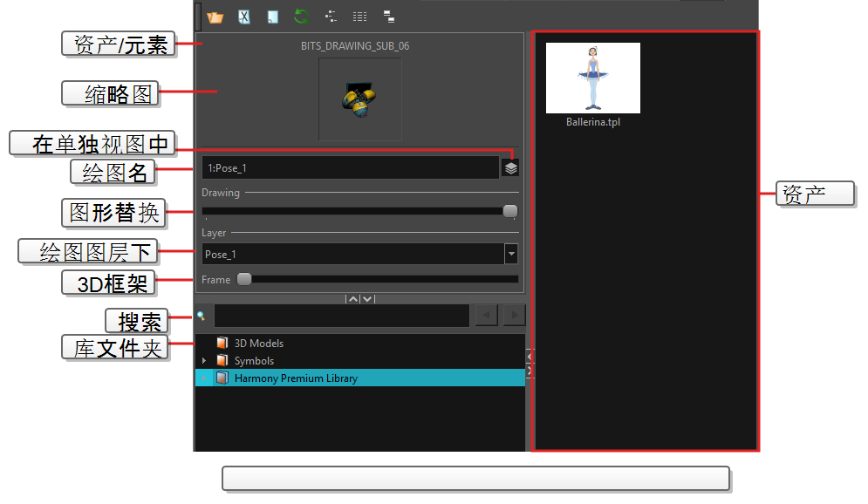Click the Drawing substitution slider handle

coord(510,211)
